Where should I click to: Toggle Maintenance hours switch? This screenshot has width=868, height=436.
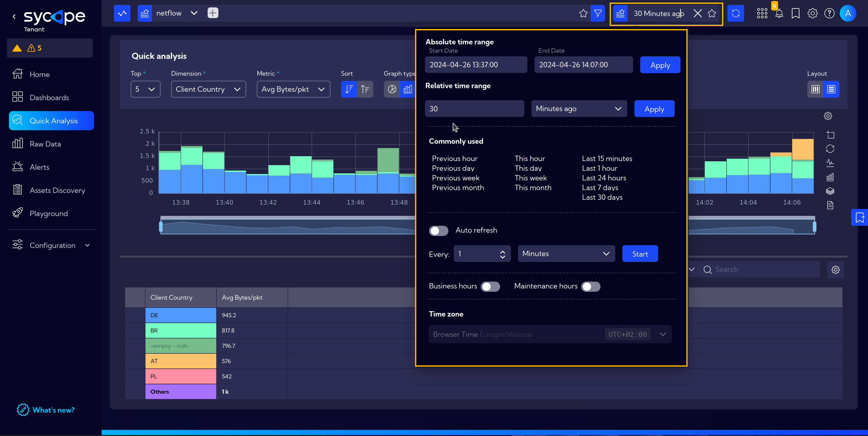click(x=591, y=287)
